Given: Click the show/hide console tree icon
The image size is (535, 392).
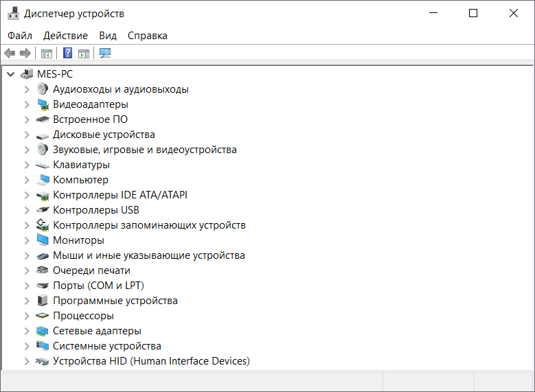Looking at the screenshot, I should [47, 54].
